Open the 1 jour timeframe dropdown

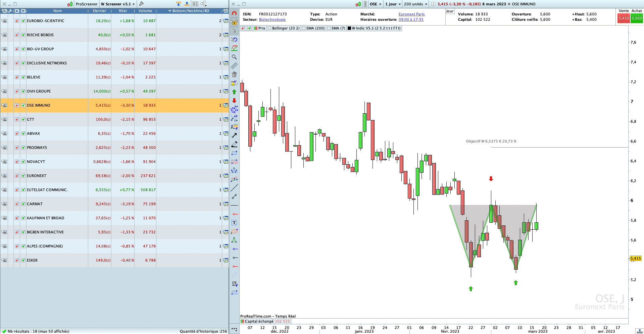coord(393,4)
